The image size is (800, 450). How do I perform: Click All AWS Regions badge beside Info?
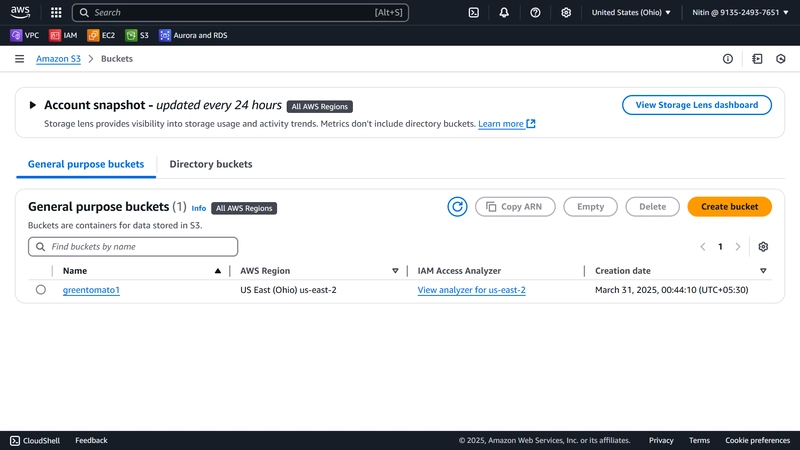[244, 208]
